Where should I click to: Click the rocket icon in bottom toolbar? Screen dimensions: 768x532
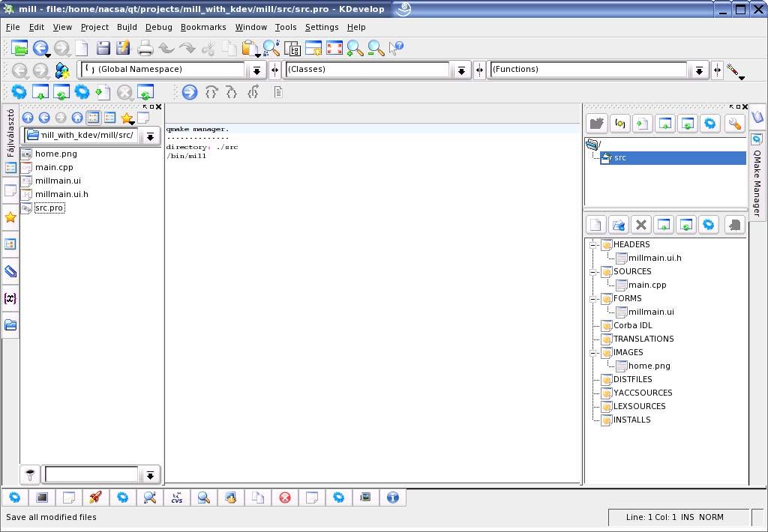point(95,498)
